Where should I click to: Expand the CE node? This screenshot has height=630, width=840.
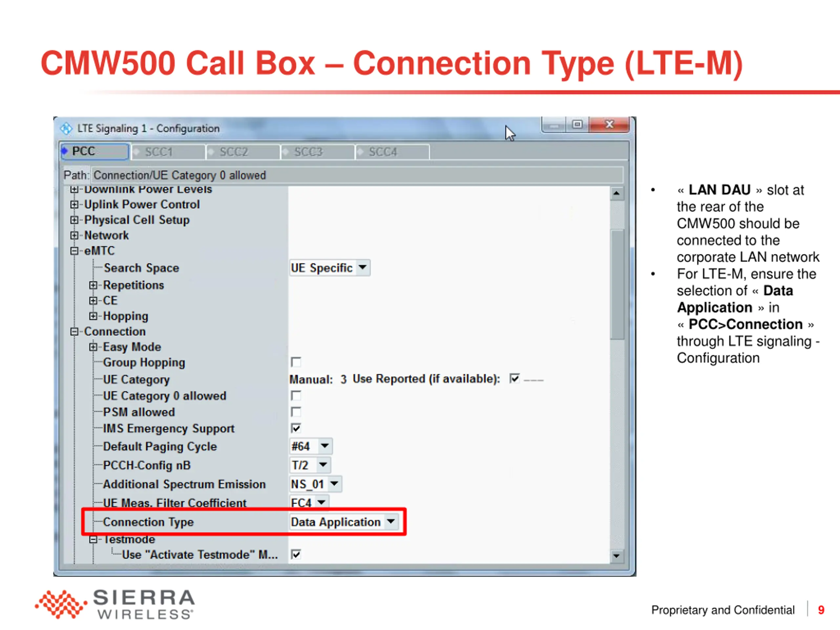coord(93,301)
